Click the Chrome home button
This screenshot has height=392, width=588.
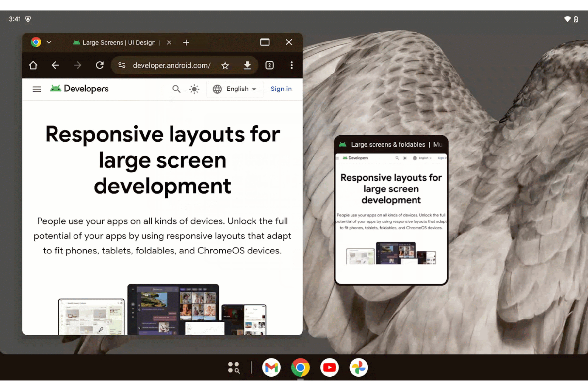point(33,65)
